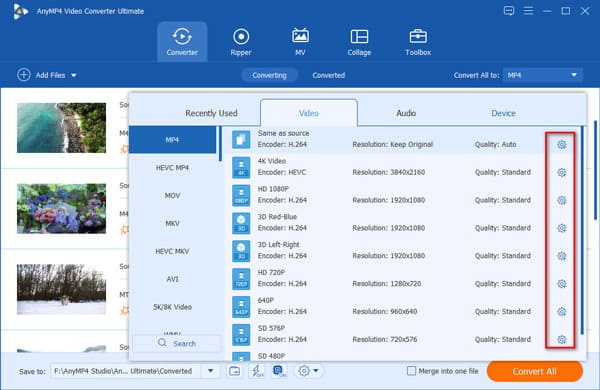Click Resolution: Keep Original text

[x=393, y=145]
